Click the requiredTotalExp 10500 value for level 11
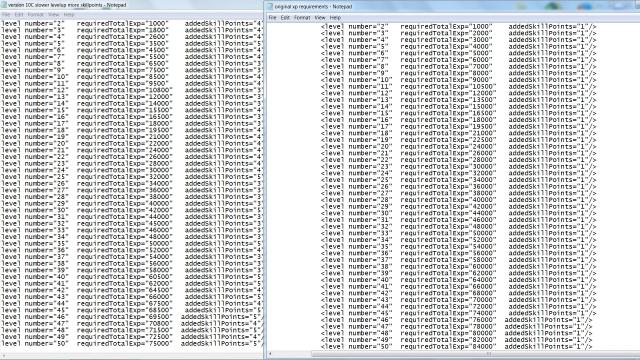Image resolution: width=640 pixels, height=360 pixels. point(448,87)
